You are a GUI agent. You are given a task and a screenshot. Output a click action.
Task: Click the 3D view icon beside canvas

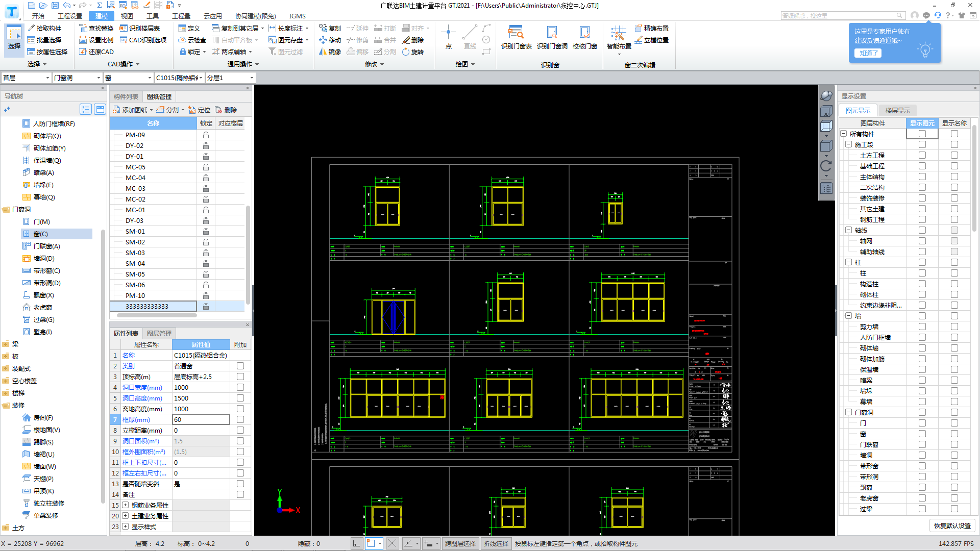click(x=826, y=111)
